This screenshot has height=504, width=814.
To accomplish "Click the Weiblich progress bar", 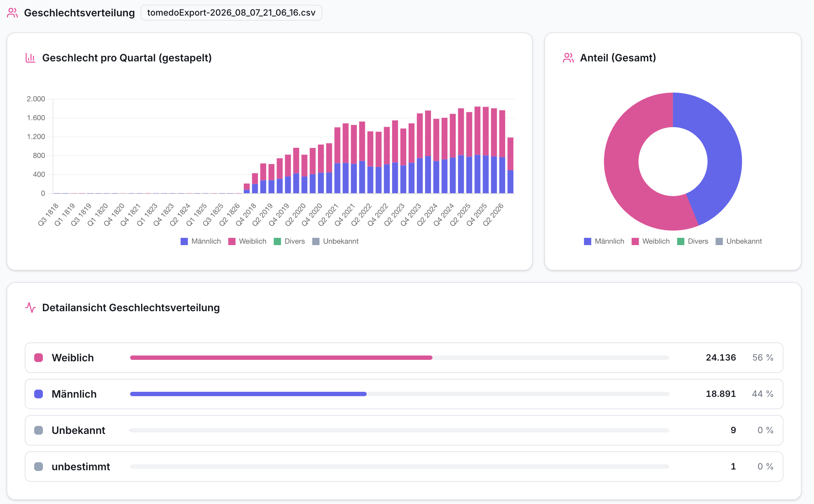I will [x=400, y=358].
